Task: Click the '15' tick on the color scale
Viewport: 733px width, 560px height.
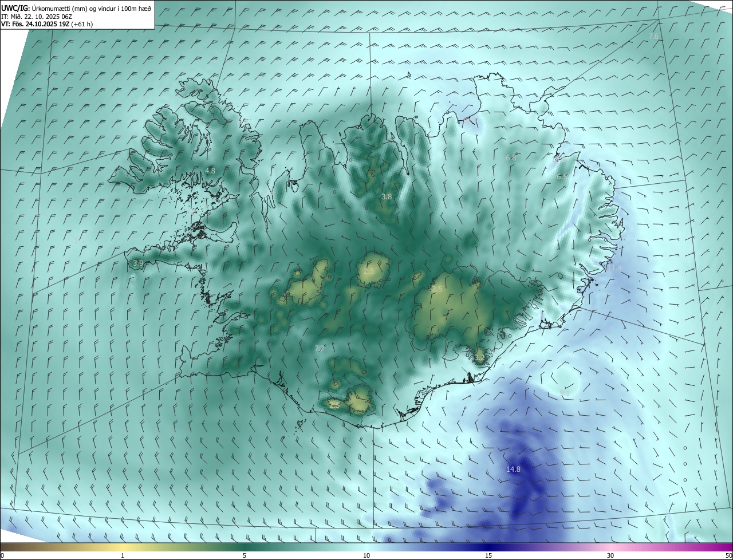Action: point(488,555)
